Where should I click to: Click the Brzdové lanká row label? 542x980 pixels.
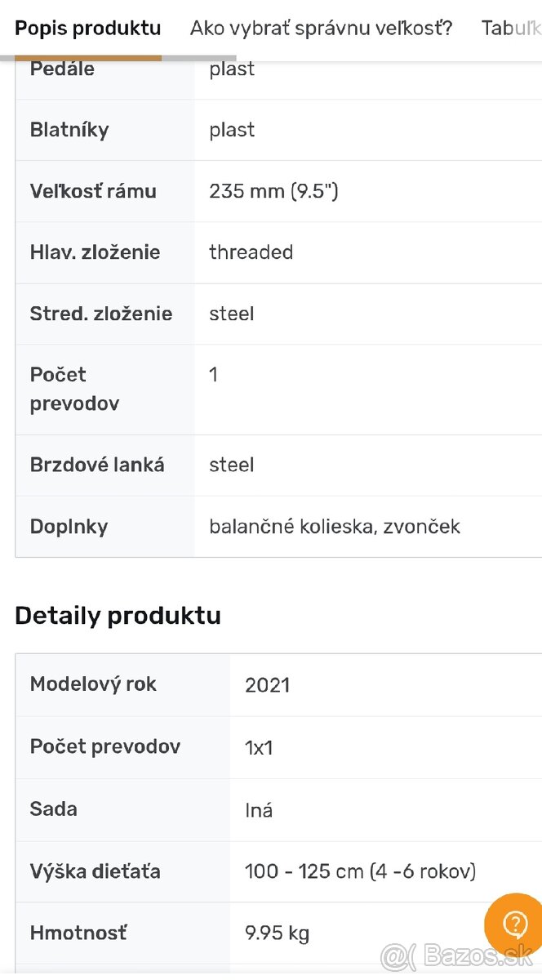[x=97, y=465]
